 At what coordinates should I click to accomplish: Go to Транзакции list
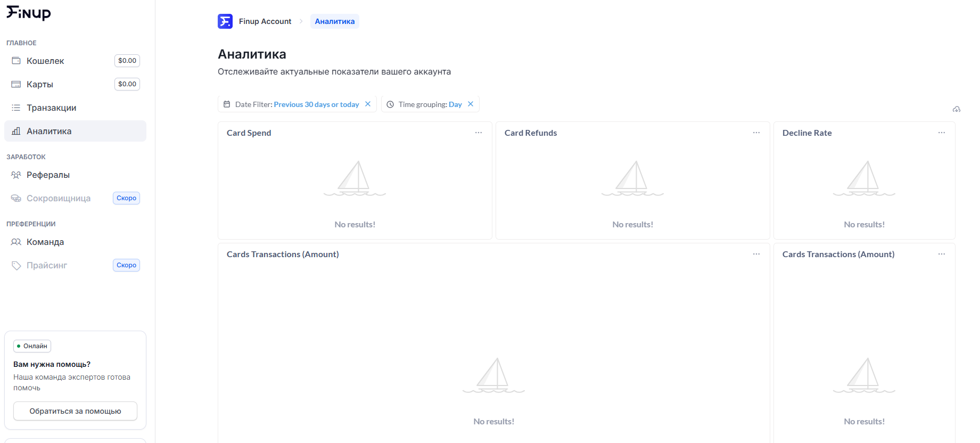coord(51,108)
